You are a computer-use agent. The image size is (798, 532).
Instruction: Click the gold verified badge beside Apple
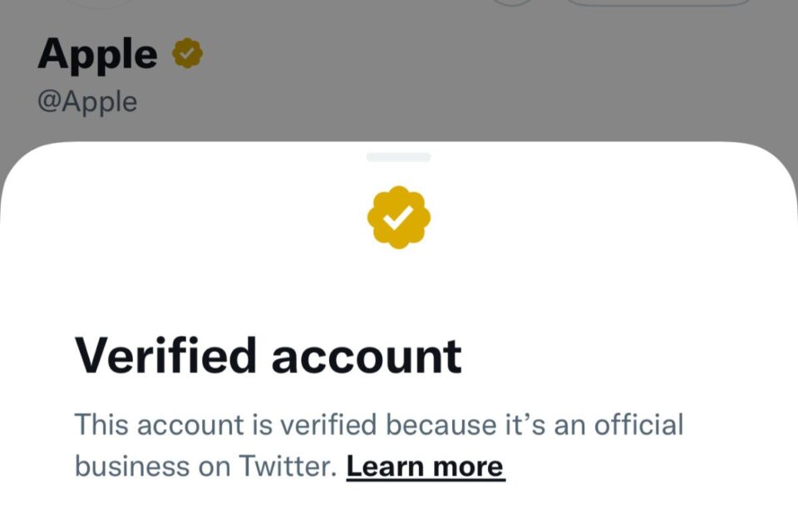point(187,55)
